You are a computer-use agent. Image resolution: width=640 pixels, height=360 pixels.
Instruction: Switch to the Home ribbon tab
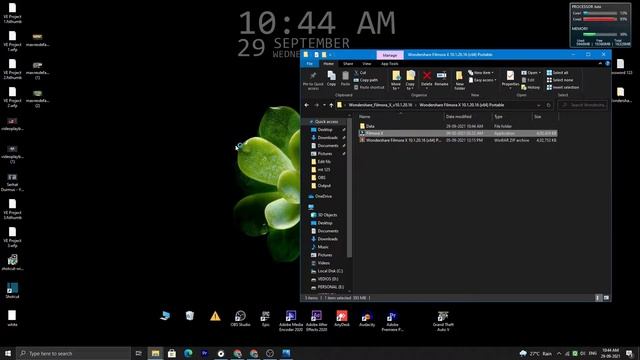329,64
